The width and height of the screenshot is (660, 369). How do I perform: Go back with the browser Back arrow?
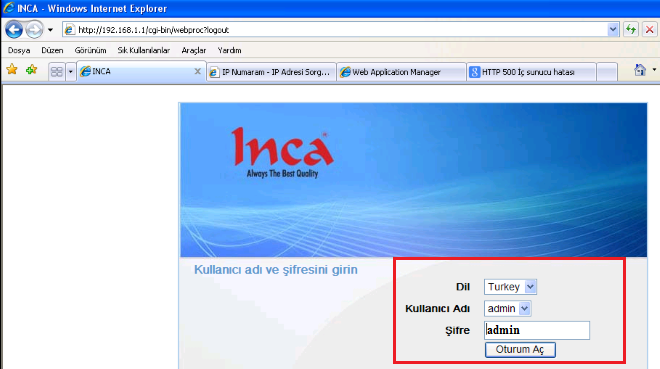click(14, 30)
